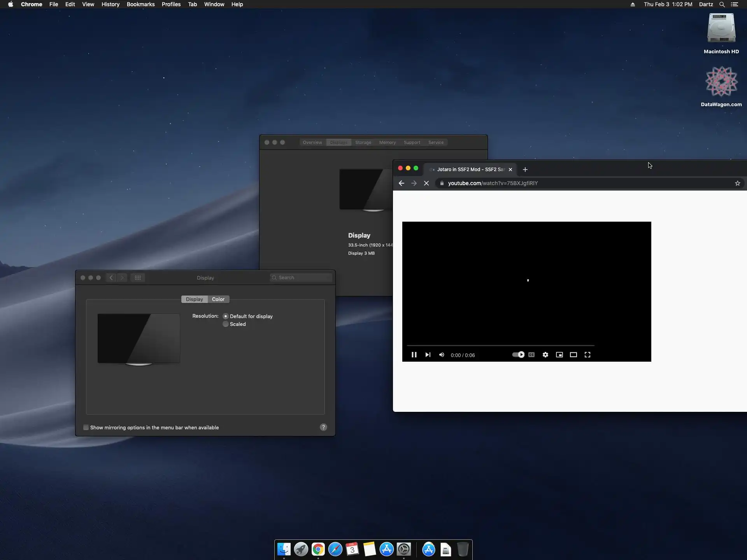
Task: Select the Scaled resolution option
Action: pyautogui.click(x=226, y=324)
